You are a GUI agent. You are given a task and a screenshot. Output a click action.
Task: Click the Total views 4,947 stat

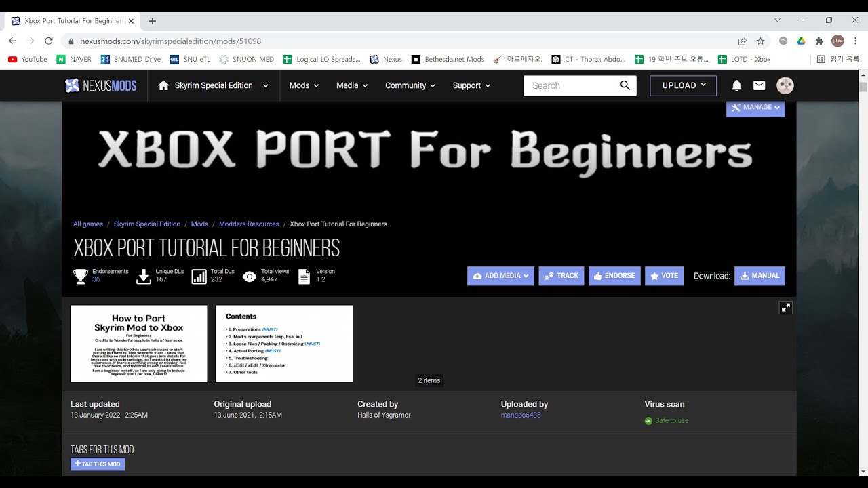click(266, 275)
